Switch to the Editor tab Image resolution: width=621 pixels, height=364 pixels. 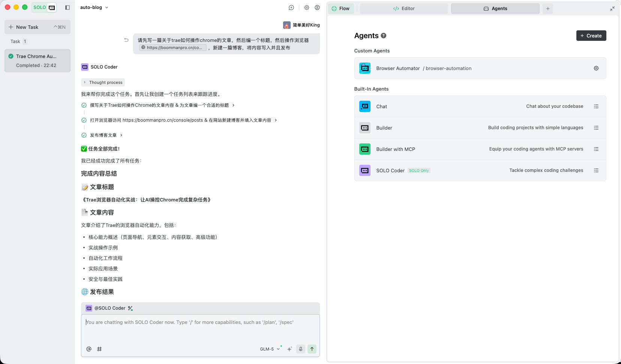(x=404, y=9)
